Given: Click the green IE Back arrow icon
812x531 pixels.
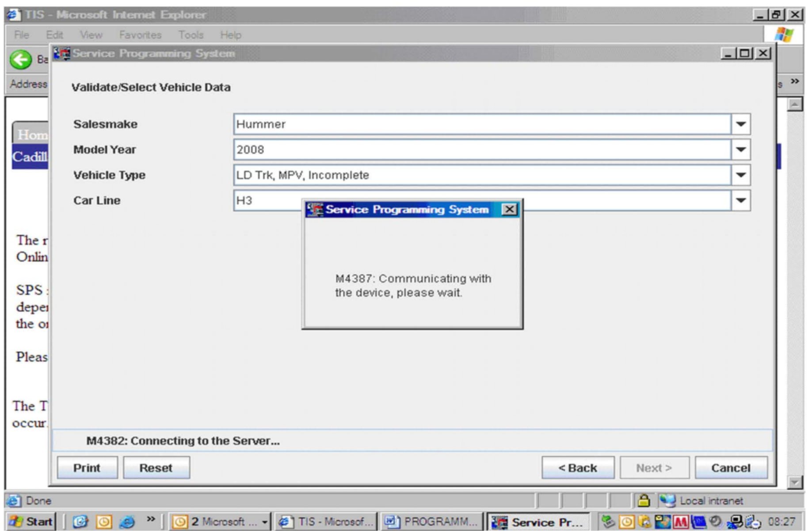Looking at the screenshot, I should point(20,60).
